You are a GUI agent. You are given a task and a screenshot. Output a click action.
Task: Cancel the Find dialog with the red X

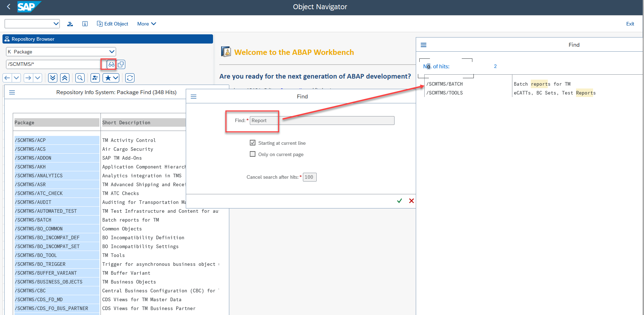pos(412,201)
